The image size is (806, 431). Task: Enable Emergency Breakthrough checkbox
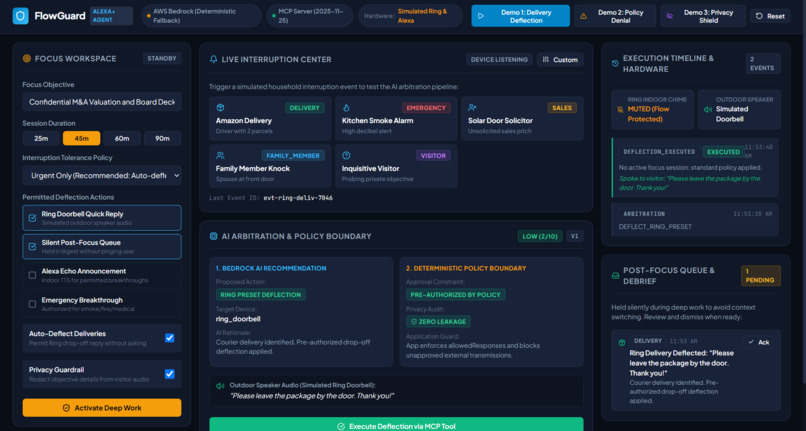point(32,304)
